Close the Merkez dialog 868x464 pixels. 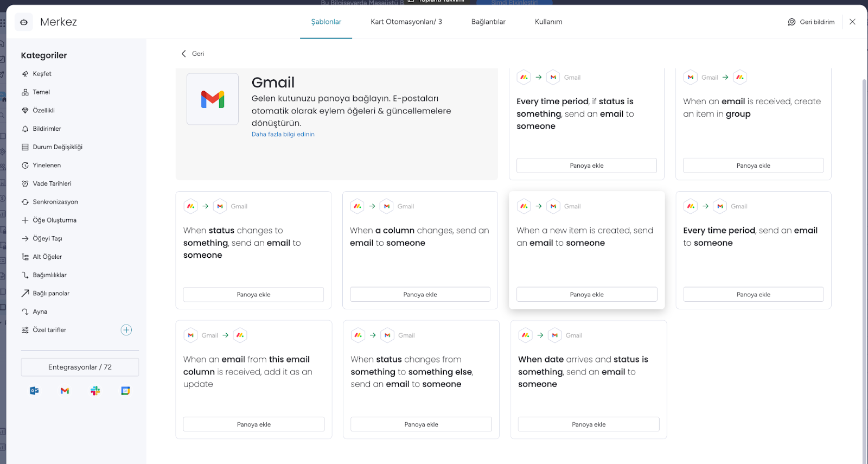852,22
